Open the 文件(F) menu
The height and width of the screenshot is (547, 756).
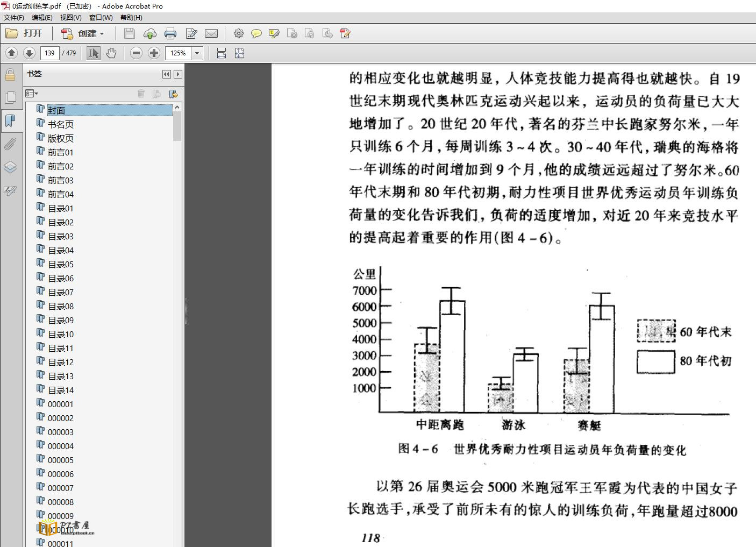pyautogui.click(x=14, y=17)
